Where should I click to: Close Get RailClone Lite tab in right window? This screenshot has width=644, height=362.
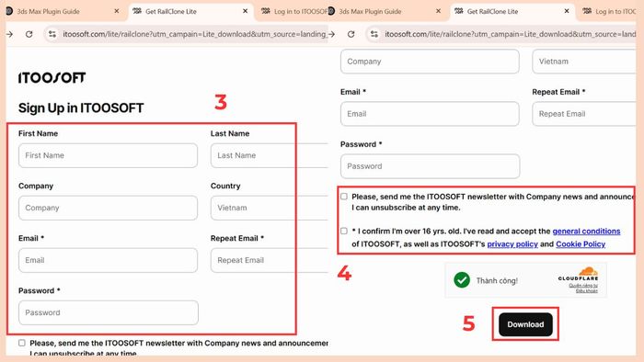(x=567, y=11)
